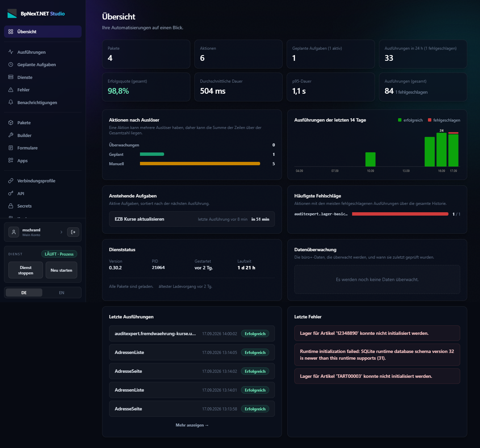The width and height of the screenshot is (480, 448).
Task: Open the Ausführungen in 24 h card
Action: point(423,54)
